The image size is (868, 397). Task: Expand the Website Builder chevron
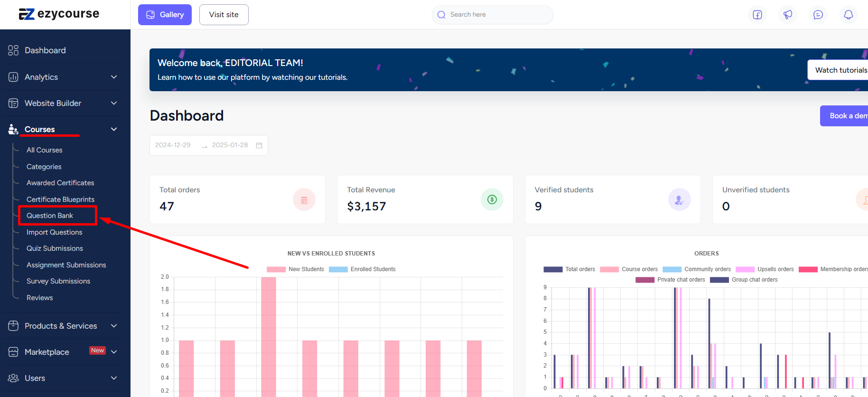[114, 103]
